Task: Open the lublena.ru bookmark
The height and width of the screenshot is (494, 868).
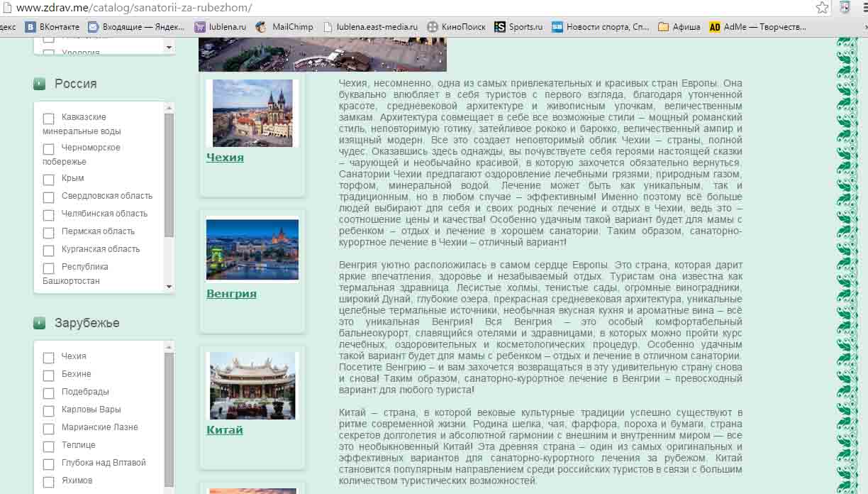Action: (x=221, y=27)
